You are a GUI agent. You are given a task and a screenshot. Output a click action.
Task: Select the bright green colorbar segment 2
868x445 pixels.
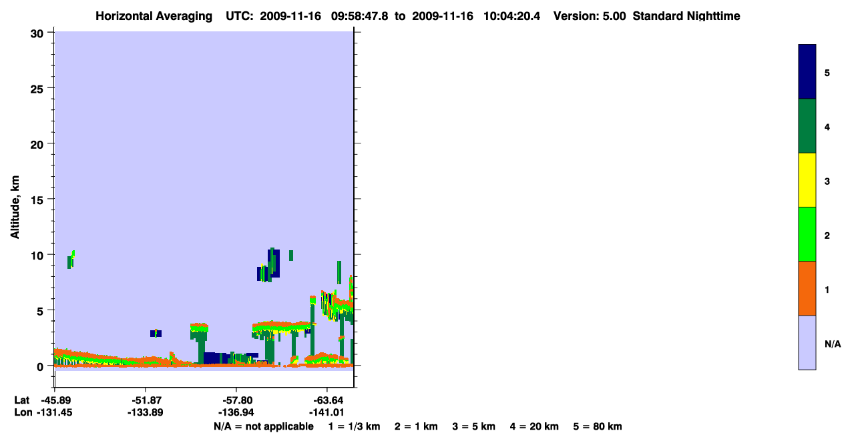tap(807, 234)
